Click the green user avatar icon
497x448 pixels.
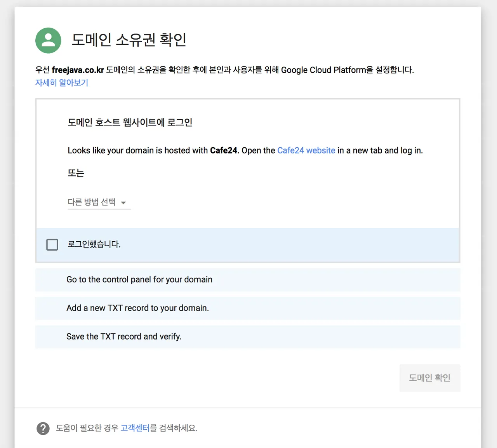click(48, 40)
